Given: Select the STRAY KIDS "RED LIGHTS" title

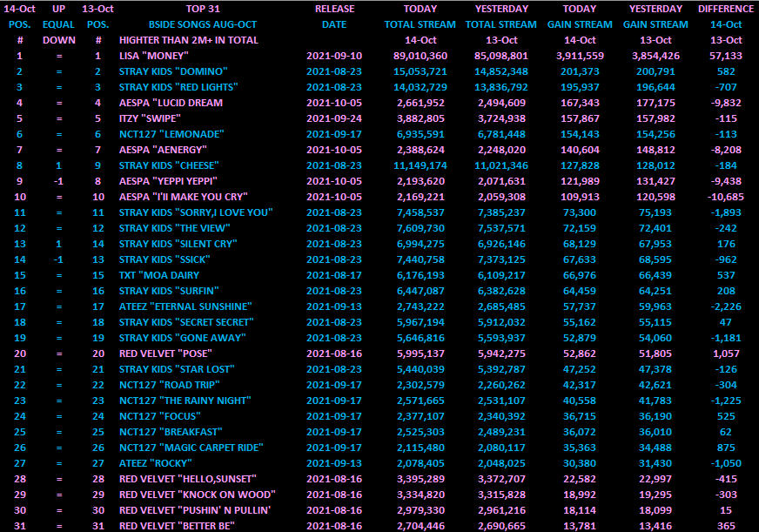Looking at the screenshot, I should pos(178,87).
